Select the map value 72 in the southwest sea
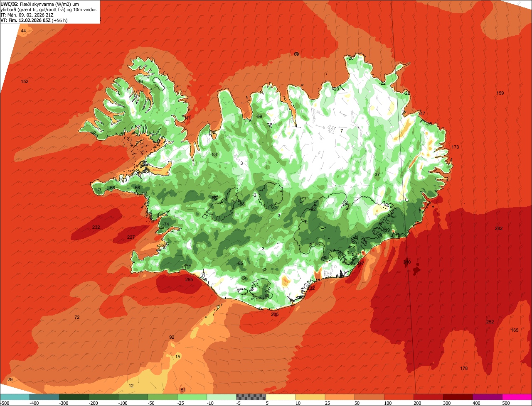The image size is (532, 406). click(77, 317)
